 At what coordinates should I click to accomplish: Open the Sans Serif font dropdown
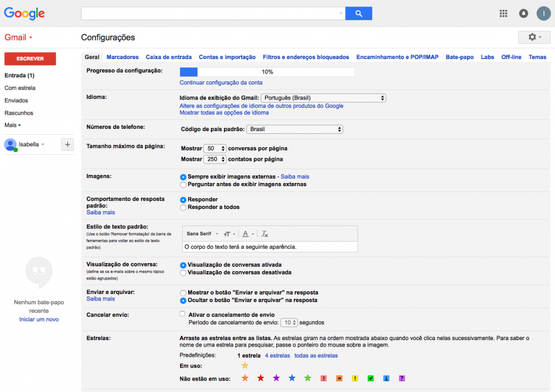tap(203, 234)
